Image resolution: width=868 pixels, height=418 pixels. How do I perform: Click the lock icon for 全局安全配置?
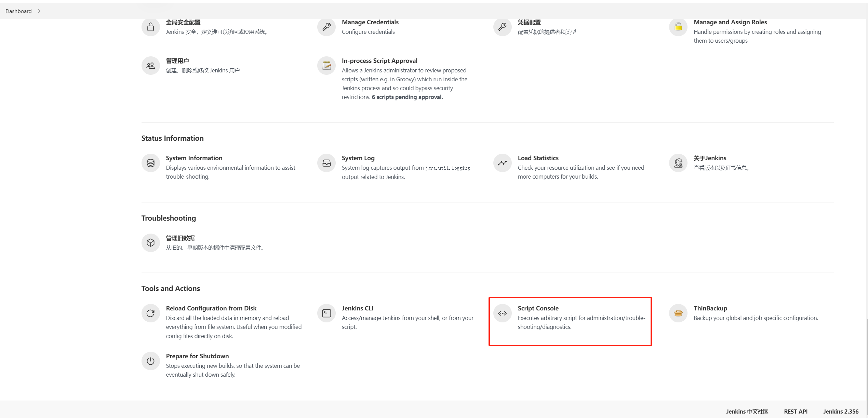[150, 27]
